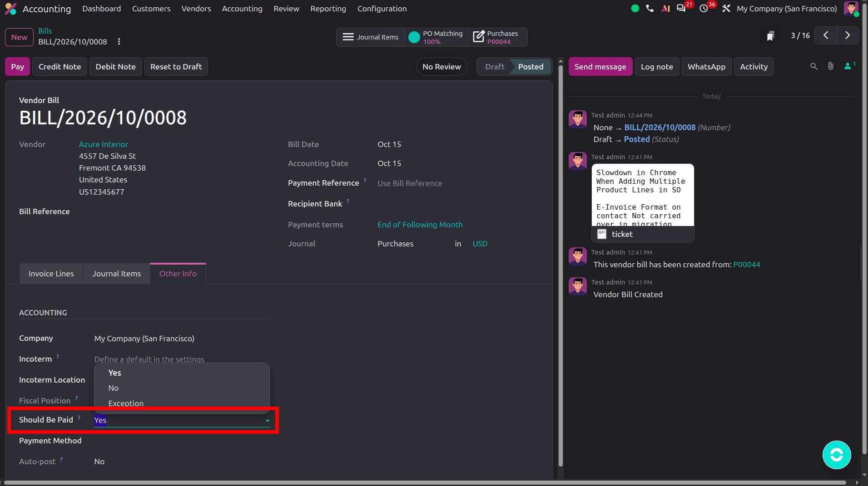Open Journal Items stat button
Screen dimensions: 868x486
pos(371,37)
